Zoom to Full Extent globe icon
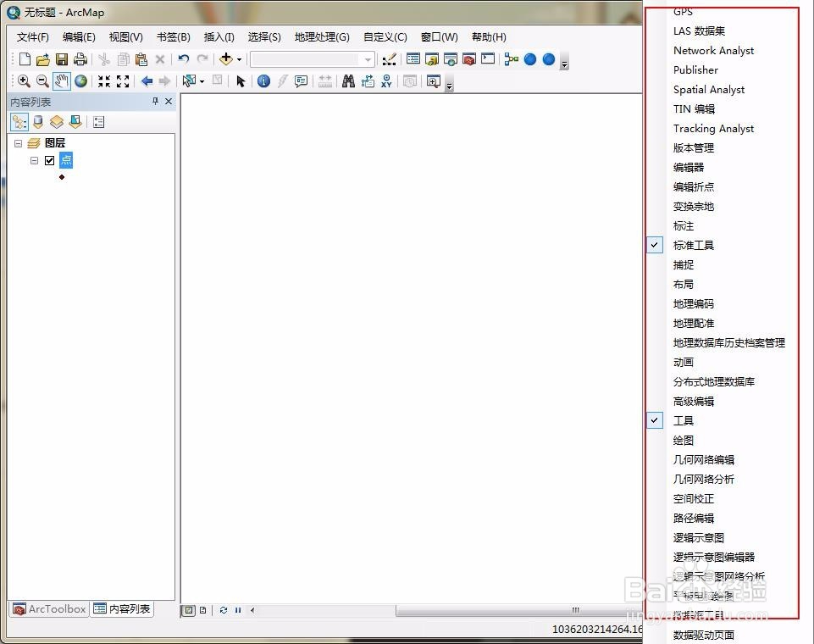Viewport: 814px width, 644px height. (80, 81)
